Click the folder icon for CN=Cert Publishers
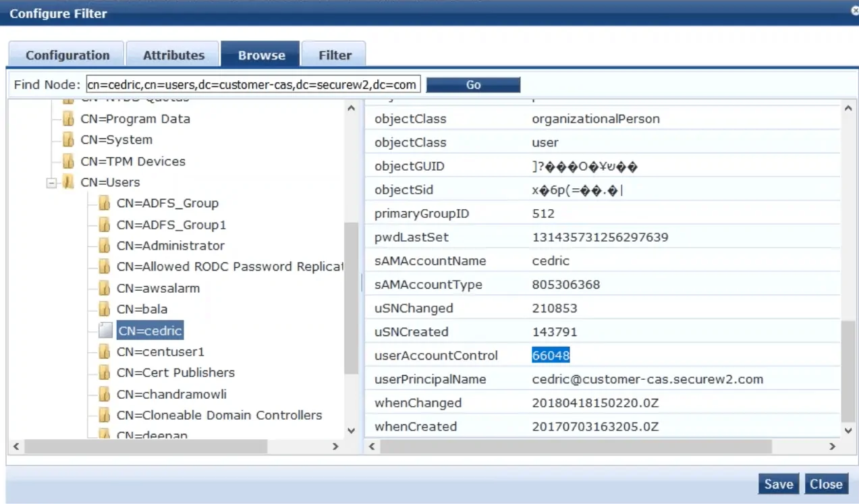Screen dimensions: 859x504 pyautogui.click(x=104, y=373)
